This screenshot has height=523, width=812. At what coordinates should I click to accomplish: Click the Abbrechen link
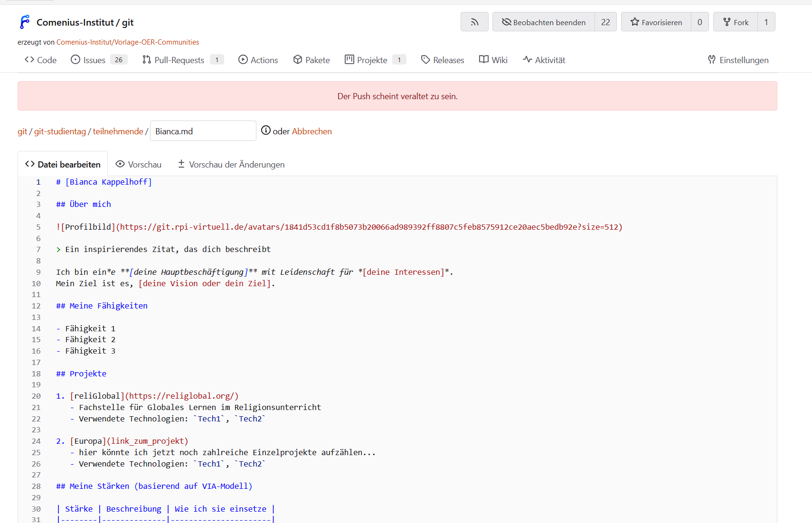coord(312,131)
